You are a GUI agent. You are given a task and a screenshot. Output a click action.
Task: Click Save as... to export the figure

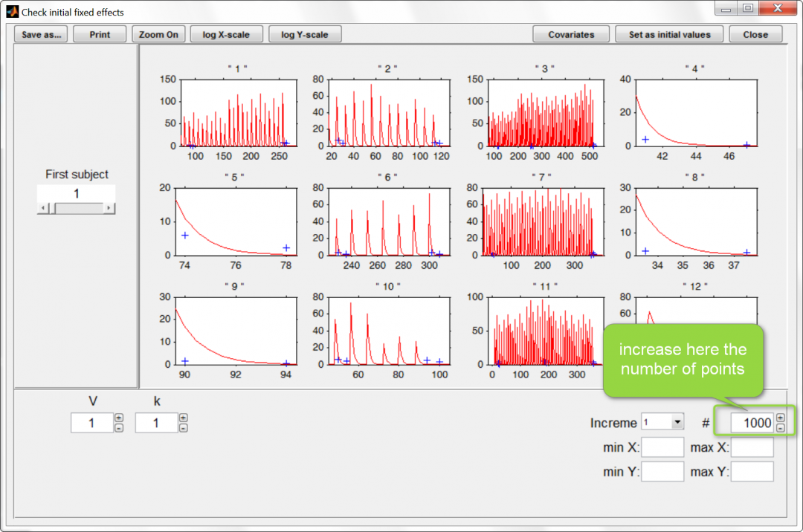click(x=40, y=33)
